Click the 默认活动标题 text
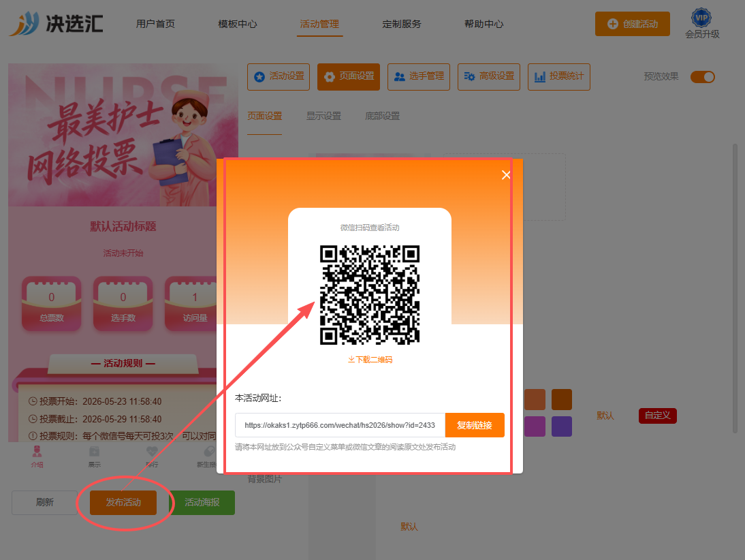Image resolution: width=745 pixels, height=560 pixels. (123, 226)
